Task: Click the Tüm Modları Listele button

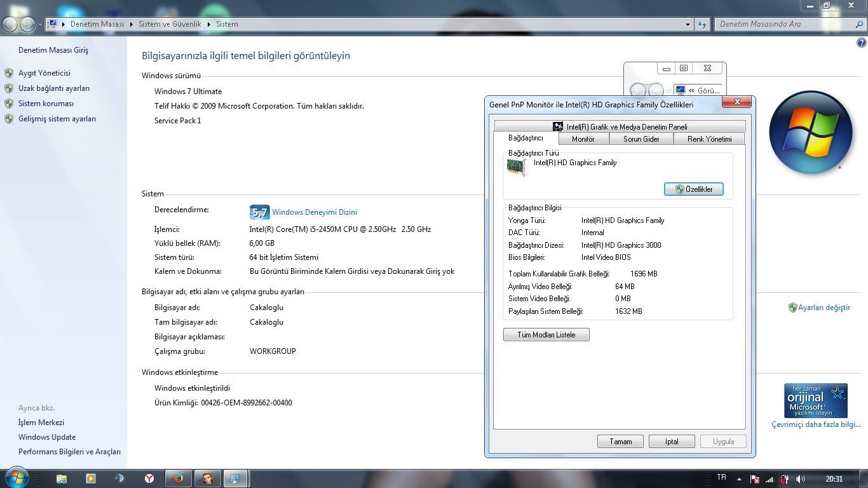Action: click(546, 334)
